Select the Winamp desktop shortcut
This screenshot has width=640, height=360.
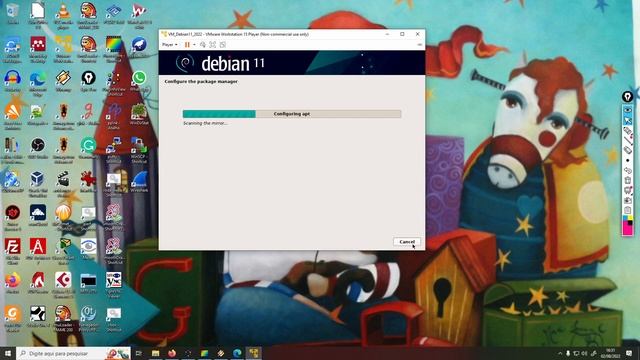point(63,81)
